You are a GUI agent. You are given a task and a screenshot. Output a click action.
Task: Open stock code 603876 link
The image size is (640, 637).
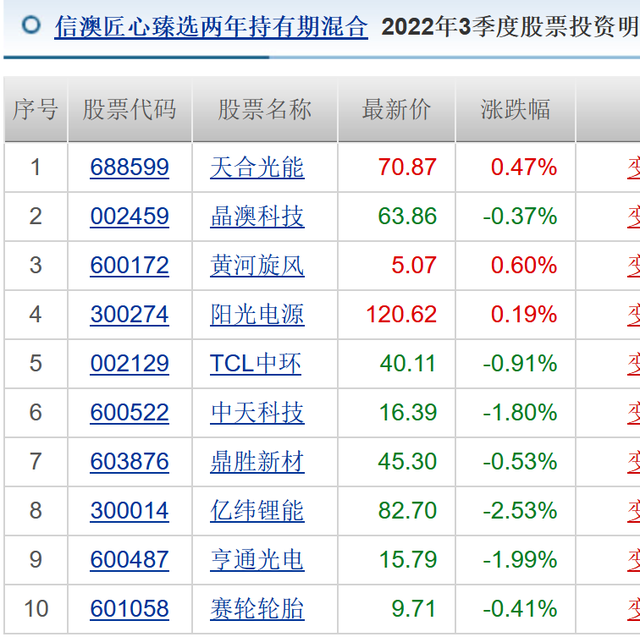point(129,462)
